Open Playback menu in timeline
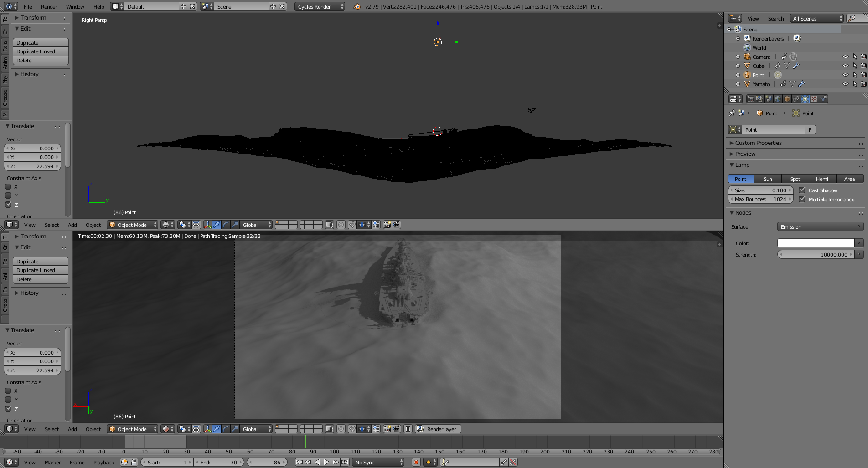This screenshot has height=468, width=868. coord(103,462)
